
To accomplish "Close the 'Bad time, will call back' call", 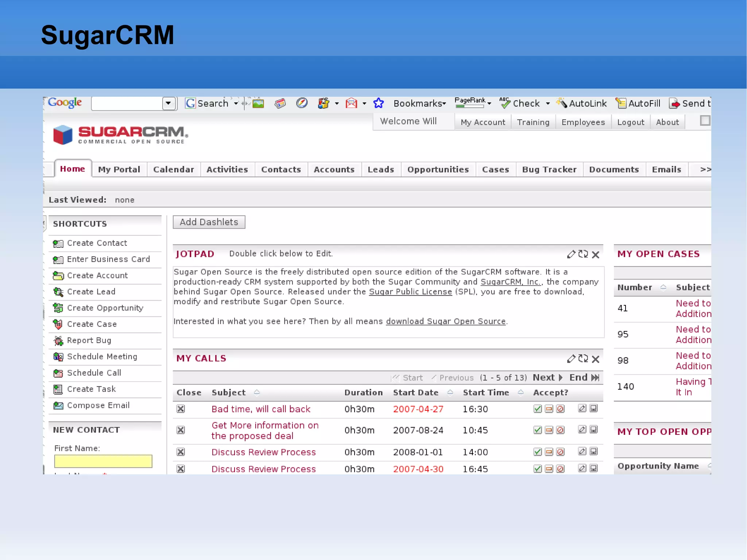I will [181, 409].
